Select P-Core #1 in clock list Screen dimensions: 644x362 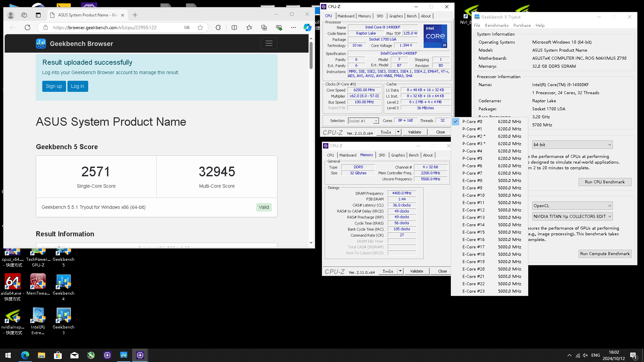489,129
